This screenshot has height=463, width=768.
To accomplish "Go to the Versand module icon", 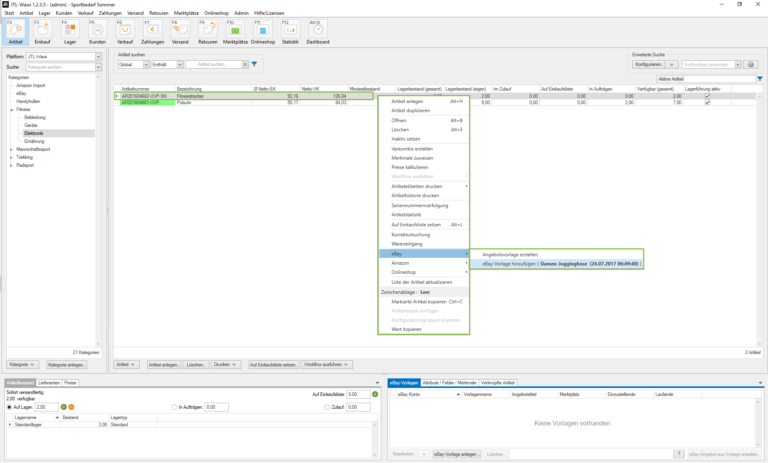I will [x=180, y=32].
